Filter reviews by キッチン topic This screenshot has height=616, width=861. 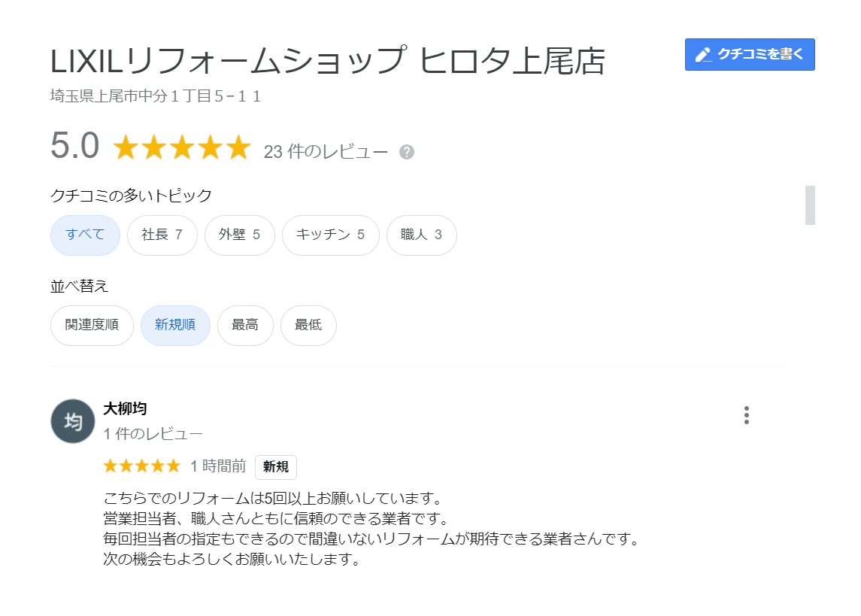(x=330, y=235)
